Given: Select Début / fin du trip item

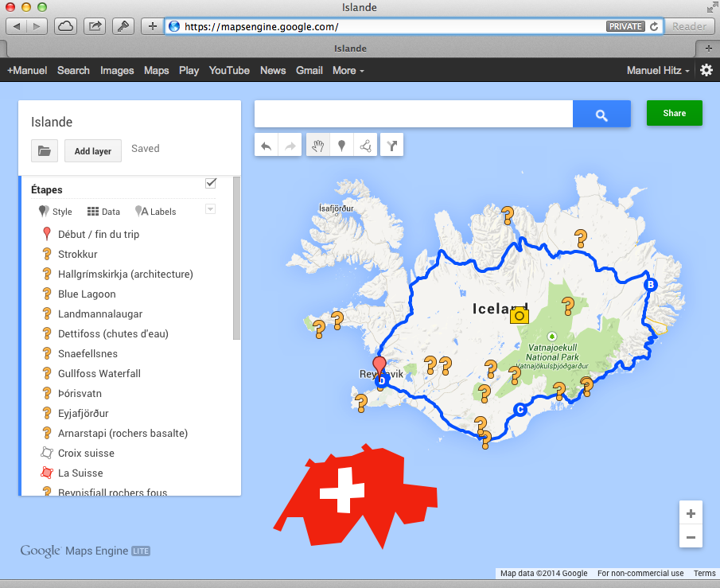Looking at the screenshot, I should tap(99, 234).
